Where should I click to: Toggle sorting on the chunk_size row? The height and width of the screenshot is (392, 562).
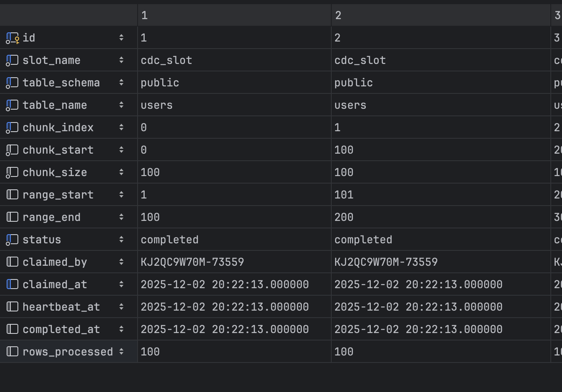tap(121, 172)
